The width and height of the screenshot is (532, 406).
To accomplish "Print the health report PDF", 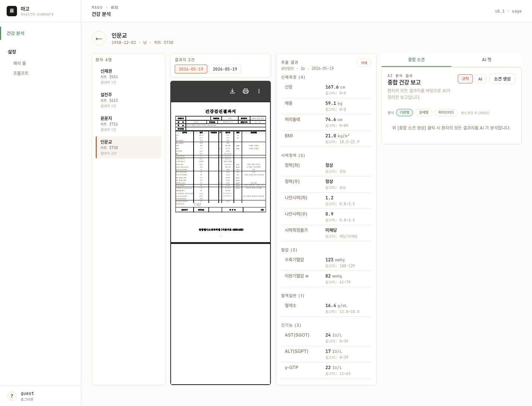I will coord(246,91).
